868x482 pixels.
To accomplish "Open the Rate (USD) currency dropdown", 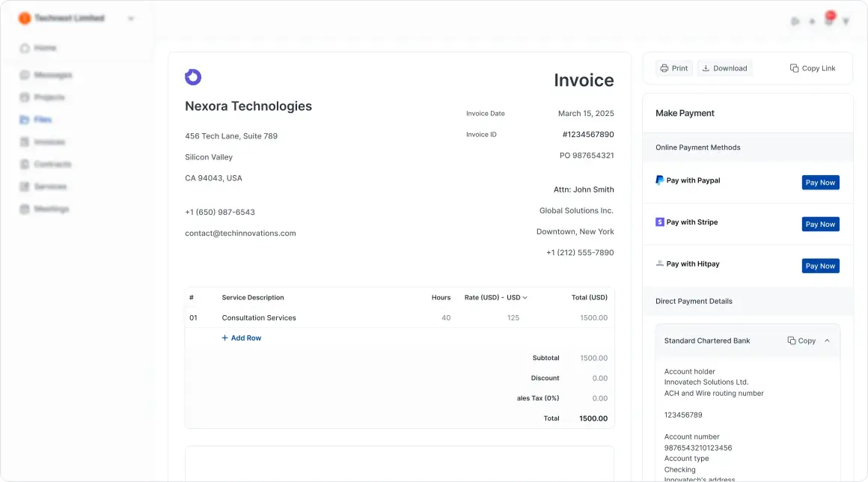I will [x=495, y=297].
